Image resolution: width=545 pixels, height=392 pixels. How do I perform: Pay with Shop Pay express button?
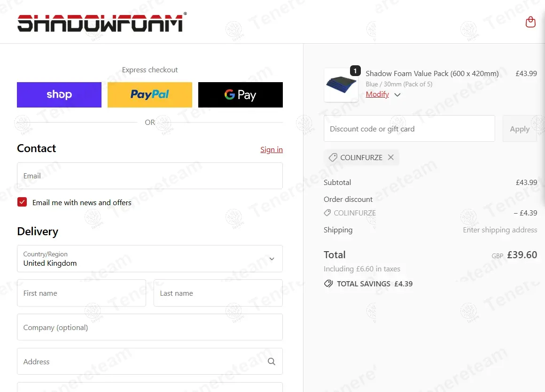[x=59, y=95]
